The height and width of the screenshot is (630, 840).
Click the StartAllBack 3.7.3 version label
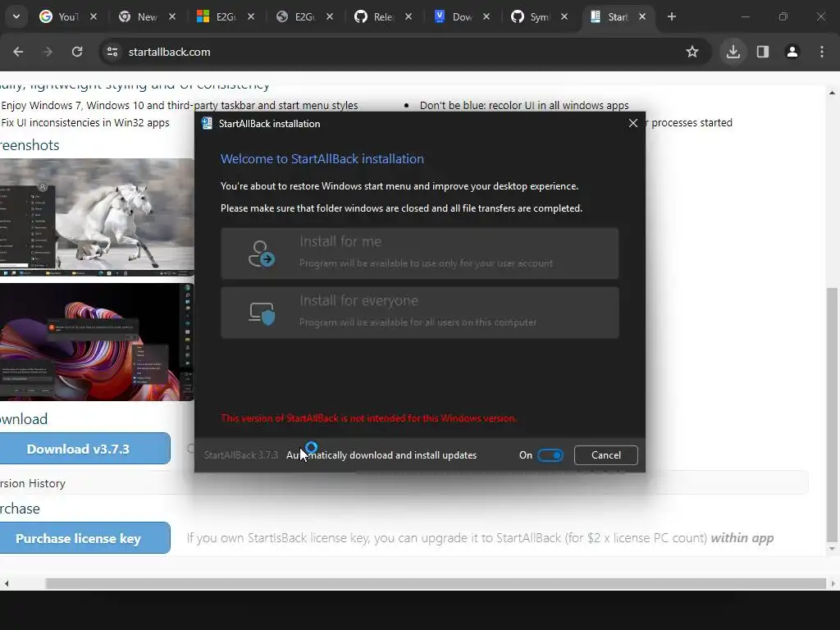tap(240, 454)
